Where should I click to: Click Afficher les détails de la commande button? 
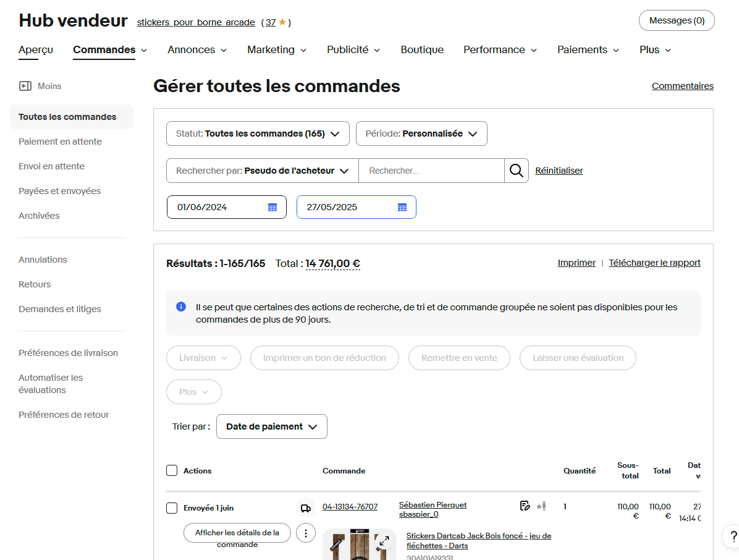[237, 533]
